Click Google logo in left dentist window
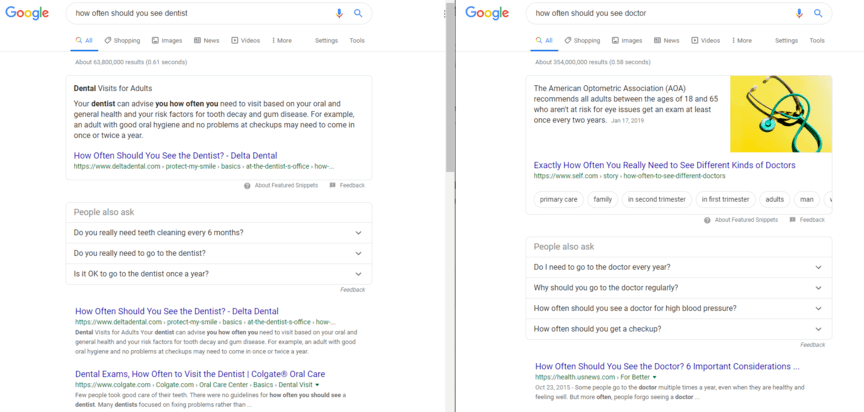 tap(27, 13)
